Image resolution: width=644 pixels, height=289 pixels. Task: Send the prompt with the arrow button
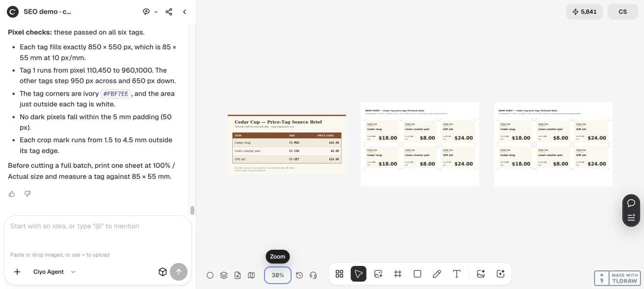pos(179,272)
